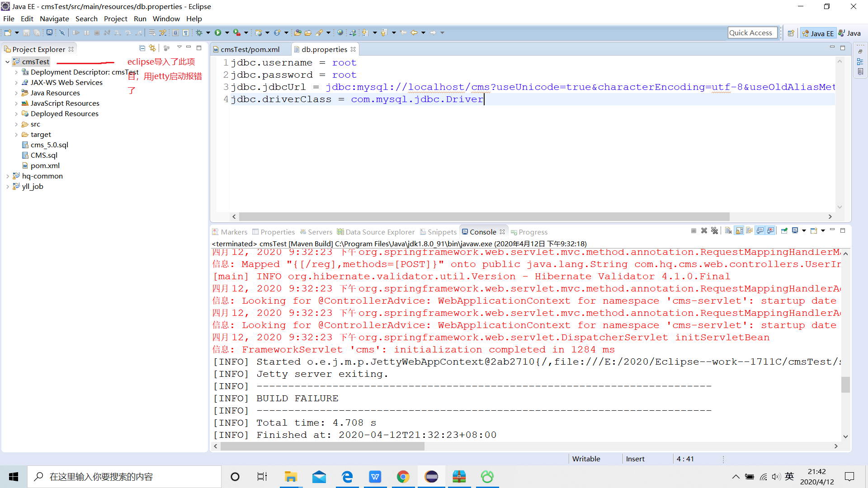Toggle Link with Editor in Project Explorer
The width and height of the screenshot is (868, 488).
pos(152,48)
